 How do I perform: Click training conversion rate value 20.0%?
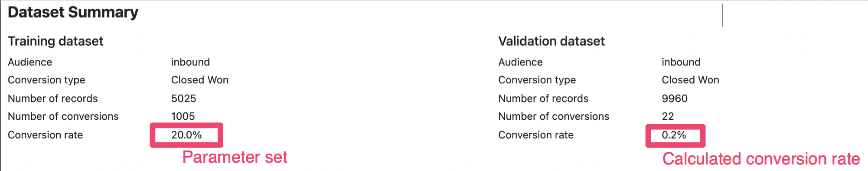click(x=186, y=135)
